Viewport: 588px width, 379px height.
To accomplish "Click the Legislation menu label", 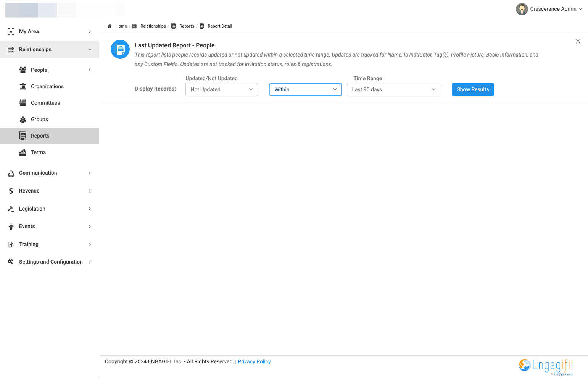I will click(x=32, y=209).
